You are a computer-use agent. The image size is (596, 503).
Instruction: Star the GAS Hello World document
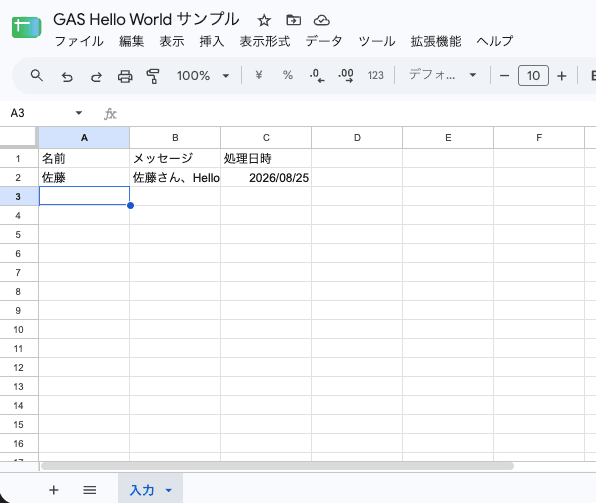[264, 20]
